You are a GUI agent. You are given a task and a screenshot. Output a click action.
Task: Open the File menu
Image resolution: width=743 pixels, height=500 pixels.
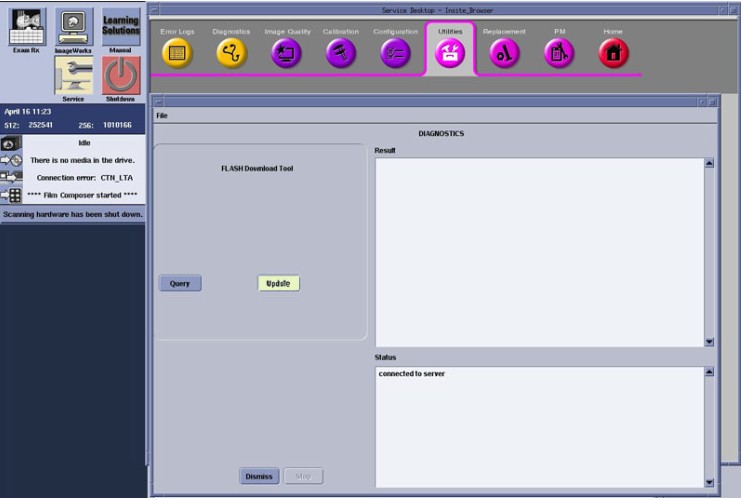click(x=161, y=116)
